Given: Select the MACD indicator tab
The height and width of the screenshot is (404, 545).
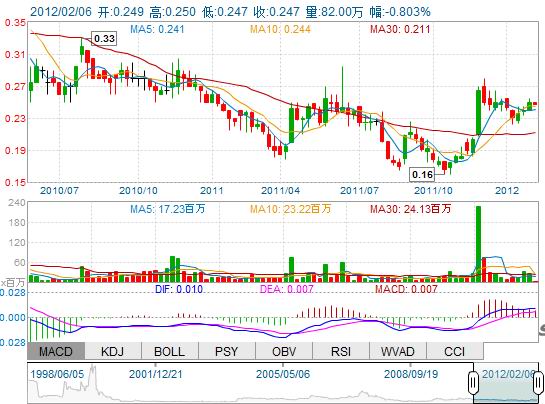Looking at the screenshot, I should [x=56, y=351].
